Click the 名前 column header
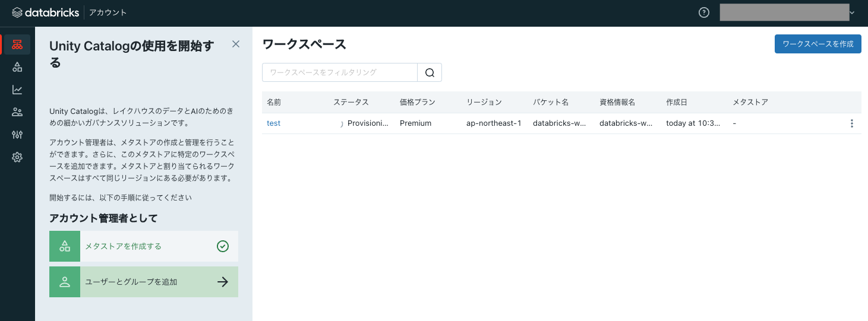The width and height of the screenshot is (868, 321). pos(274,102)
